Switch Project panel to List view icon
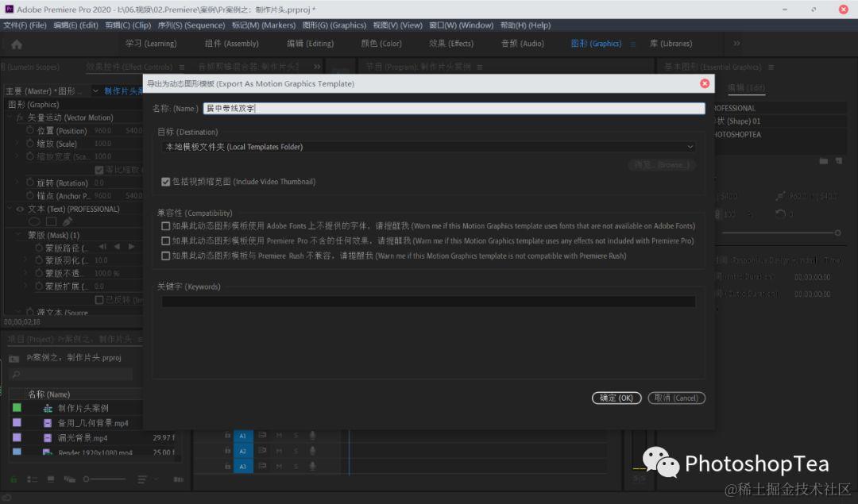The image size is (858, 504). (x=32, y=479)
